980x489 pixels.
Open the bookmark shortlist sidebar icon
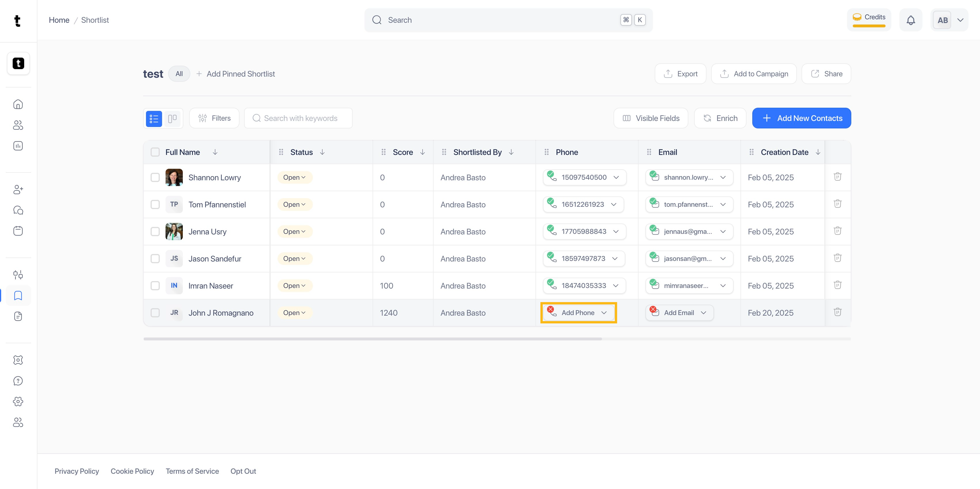(x=18, y=296)
